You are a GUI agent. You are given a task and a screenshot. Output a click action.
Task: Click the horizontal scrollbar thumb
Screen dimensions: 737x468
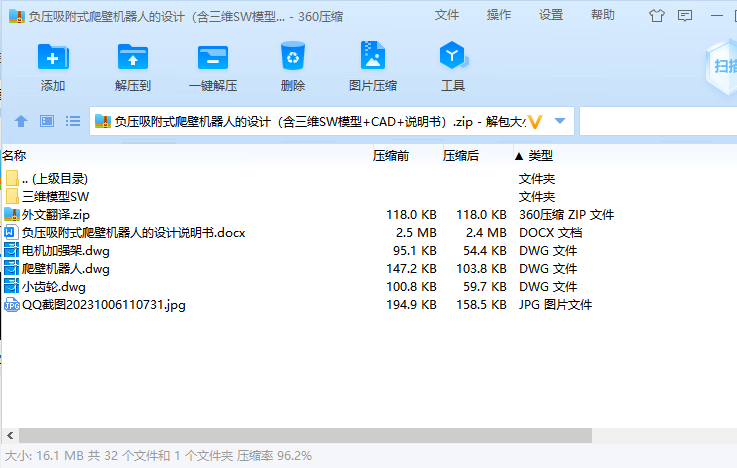click(305, 436)
